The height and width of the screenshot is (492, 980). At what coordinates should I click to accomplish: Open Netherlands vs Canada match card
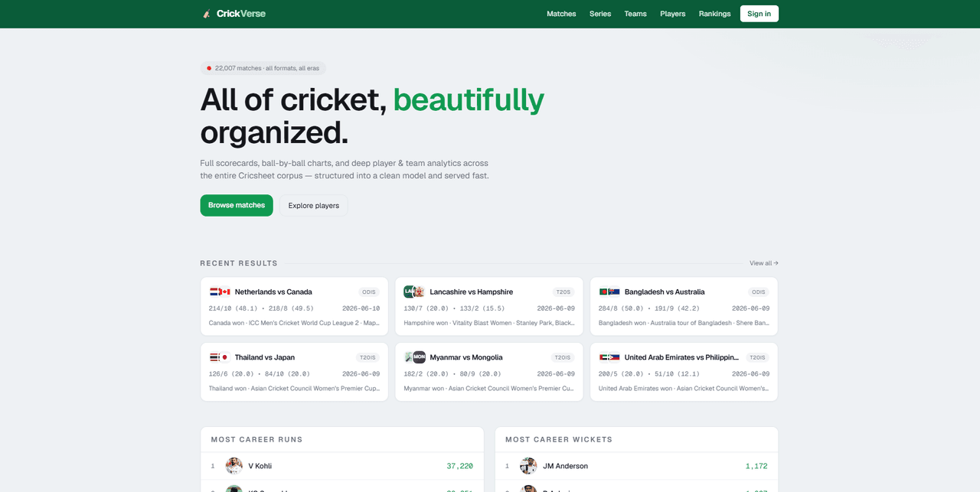(294, 306)
